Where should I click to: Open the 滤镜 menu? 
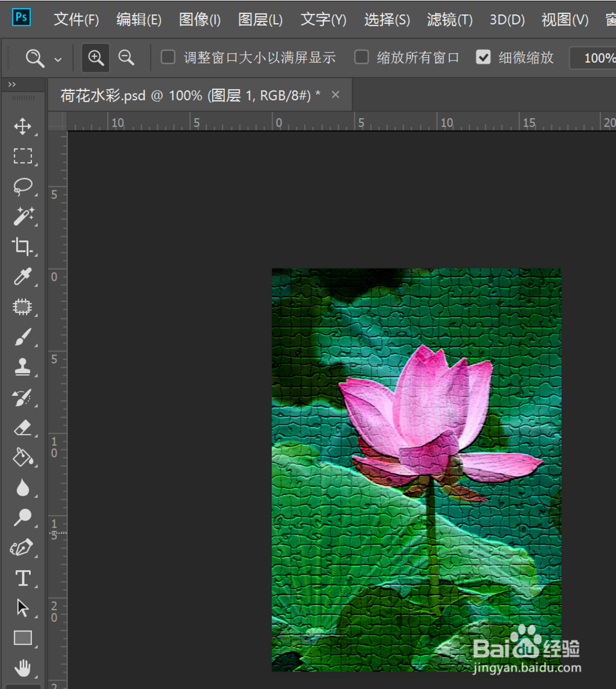(x=449, y=19)
